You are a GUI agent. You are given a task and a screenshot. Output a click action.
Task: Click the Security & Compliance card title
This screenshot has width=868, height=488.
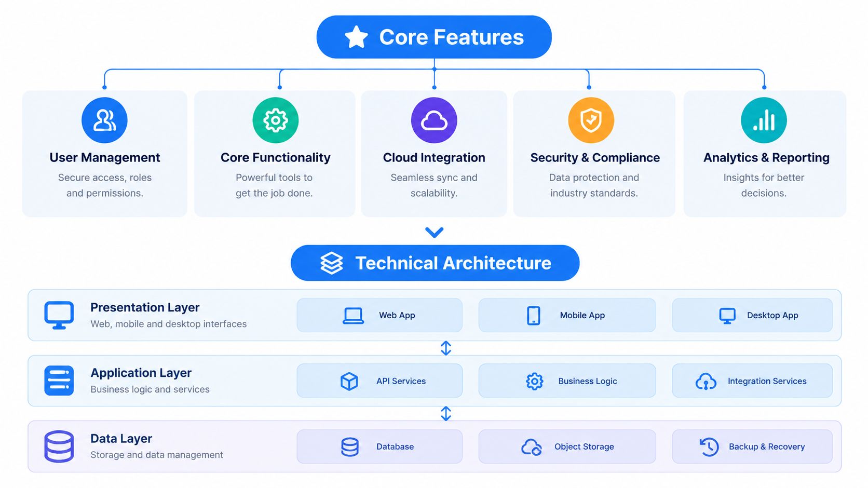pos(595,157)
